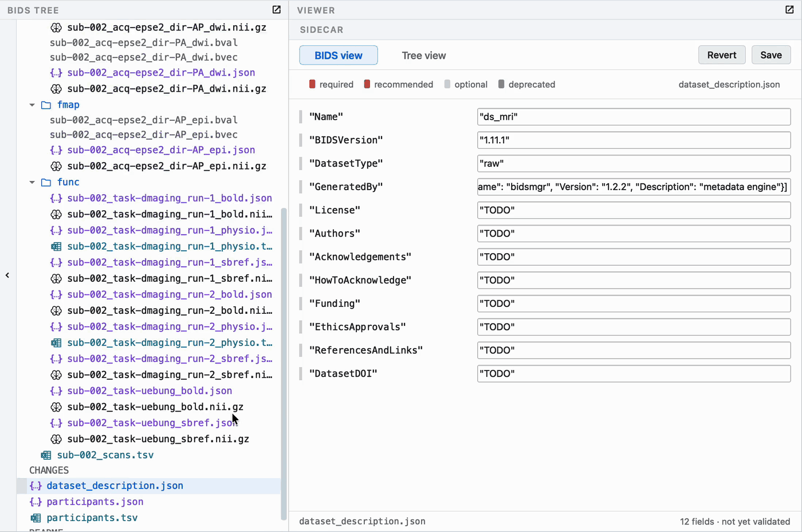The height and width of the screenshot is (532, 802).
Task: Edit the "License" value field
Action: pyautogui.click(x=634, y=210)
